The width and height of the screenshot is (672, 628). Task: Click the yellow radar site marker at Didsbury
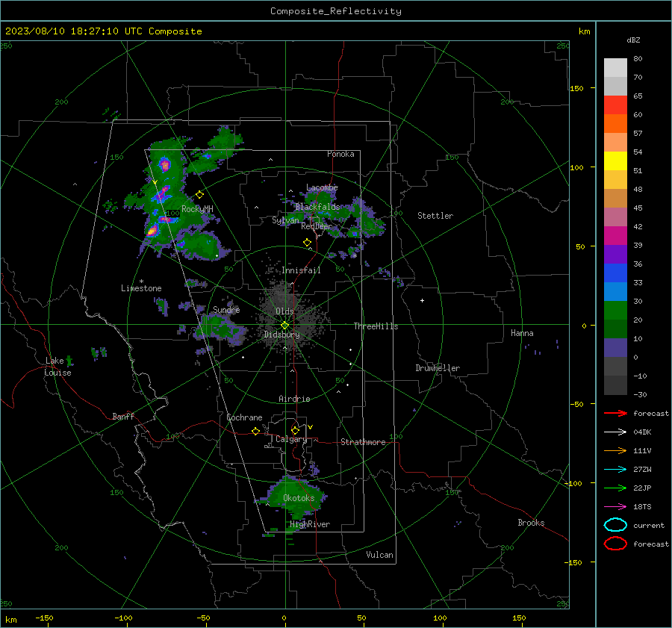coord(285,326)
